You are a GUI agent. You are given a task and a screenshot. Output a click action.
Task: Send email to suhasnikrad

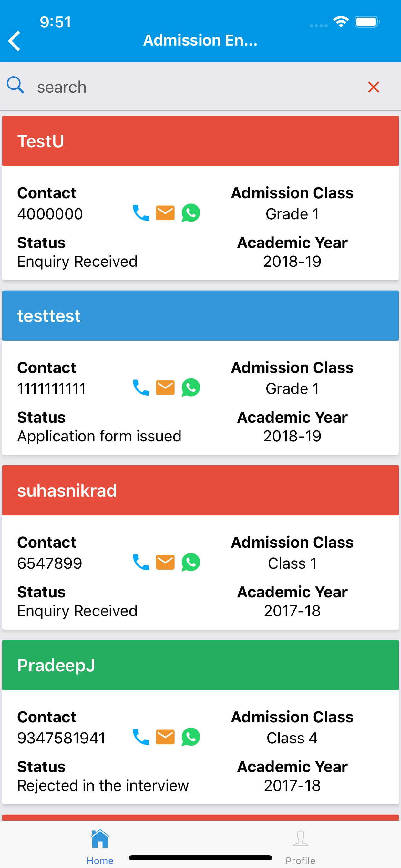(x=165, y=562)
